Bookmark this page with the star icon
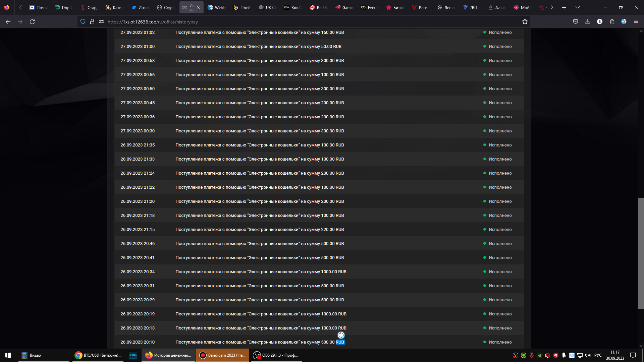 pyautogui.click(x=525, y=22)
